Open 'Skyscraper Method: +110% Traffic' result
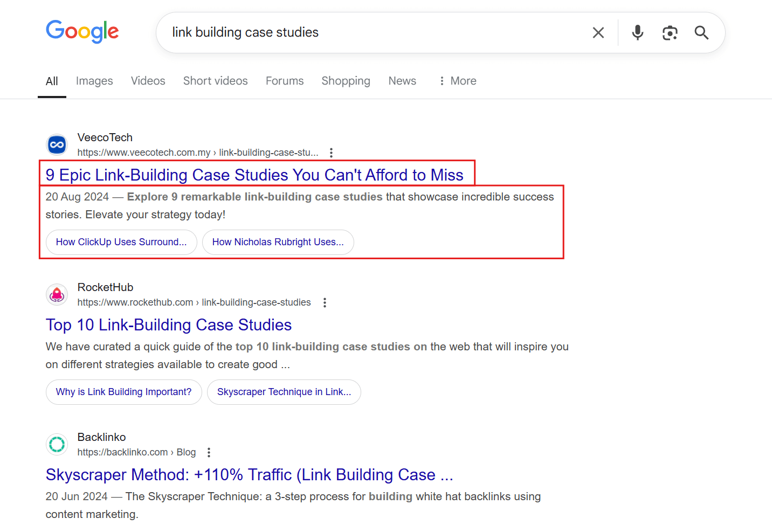 click(x=250, y=475)
